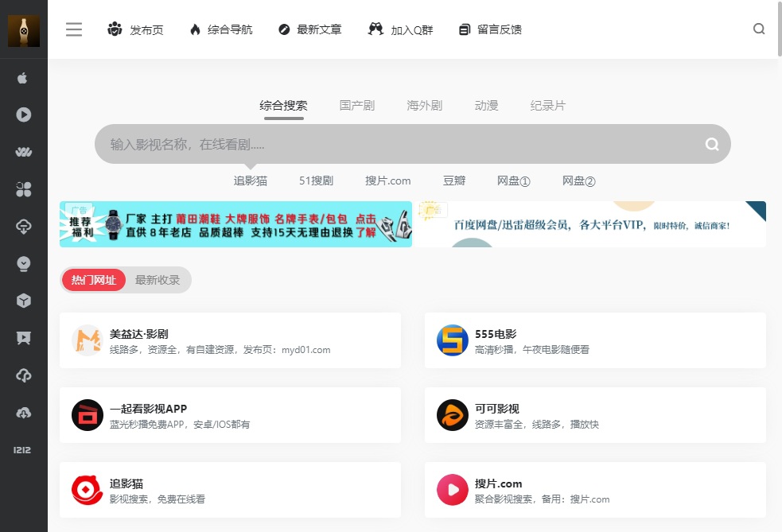Click the 美益达·影剧 site logo
Viewport: 782px width, 532px height.
pyautogui.click(x=88, y=340)
